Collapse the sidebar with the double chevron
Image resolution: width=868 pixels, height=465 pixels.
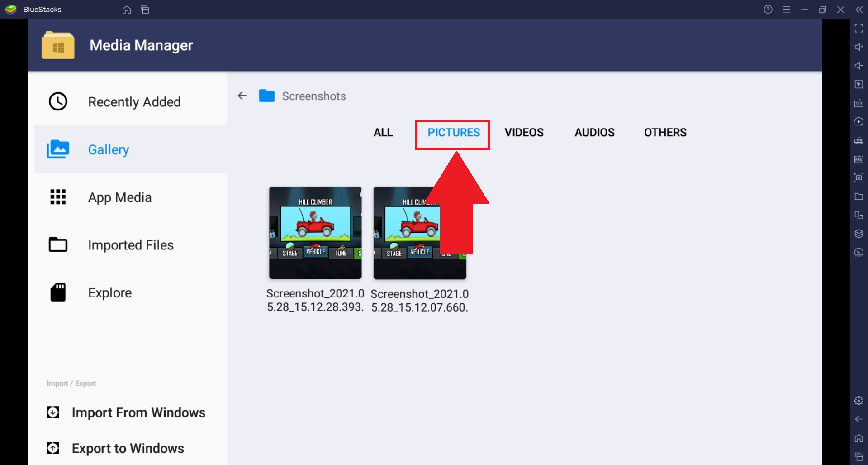pyautogui.click(x=859, y=10)
